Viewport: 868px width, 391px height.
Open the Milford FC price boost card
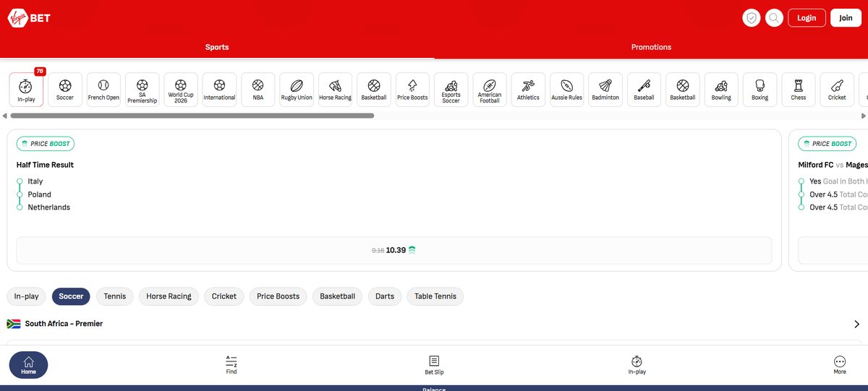coord(829,200)
